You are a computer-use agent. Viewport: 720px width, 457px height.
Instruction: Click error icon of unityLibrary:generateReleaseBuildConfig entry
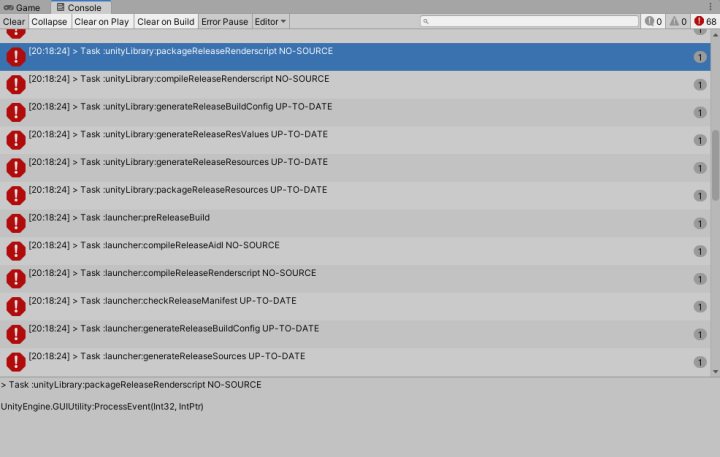tap(16, 112)
